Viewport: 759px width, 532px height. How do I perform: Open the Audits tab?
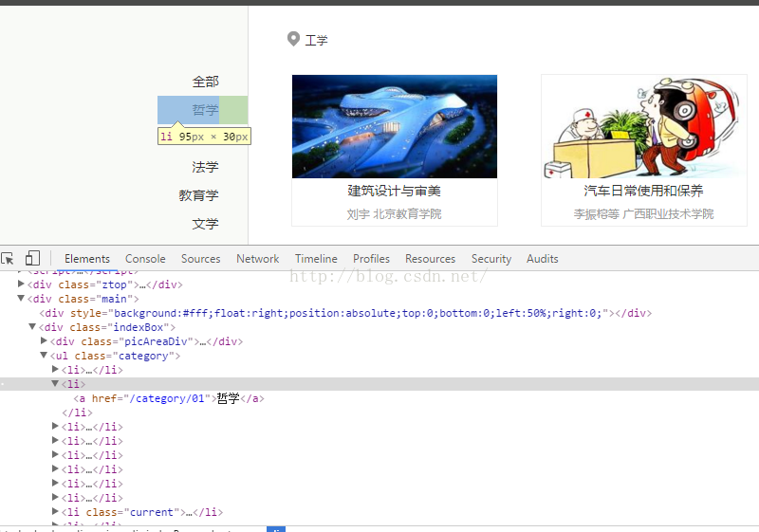[542, 259]
